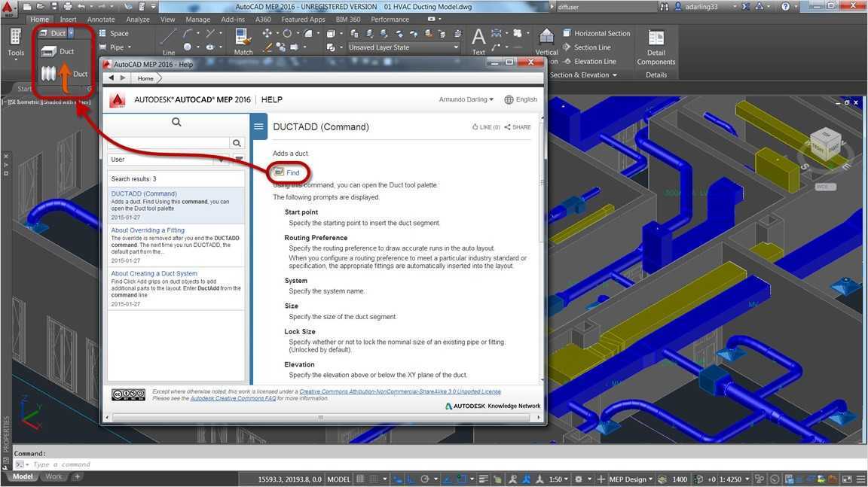Open the Manage ribbon tab
The image size is (868, 487).
197,20
